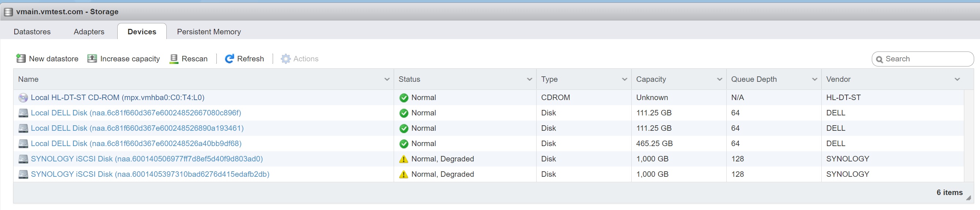Image resolution: width=980 pixels, height=210 pixels.
Task: Switch to the Datastores tab
Action: pos(32,31)
